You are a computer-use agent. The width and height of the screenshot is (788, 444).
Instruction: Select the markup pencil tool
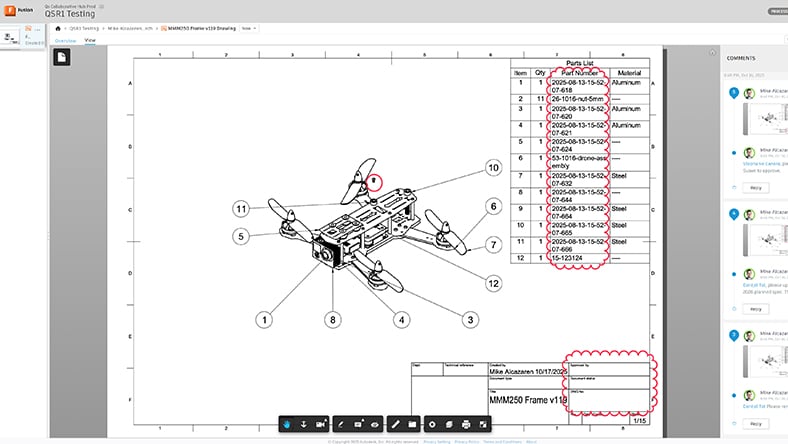341,424
